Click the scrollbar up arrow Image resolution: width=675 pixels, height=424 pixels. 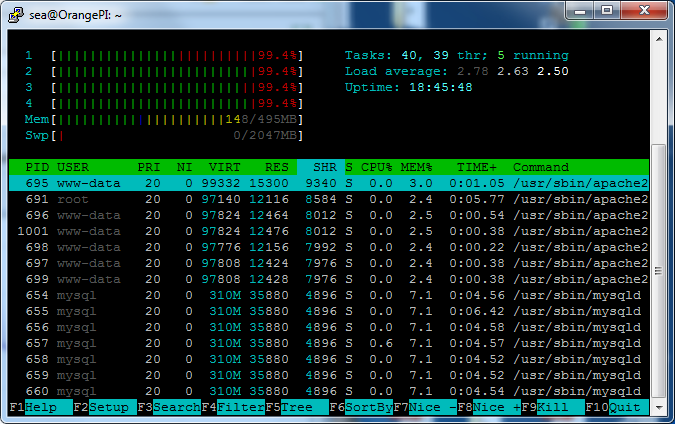[659, 39]
